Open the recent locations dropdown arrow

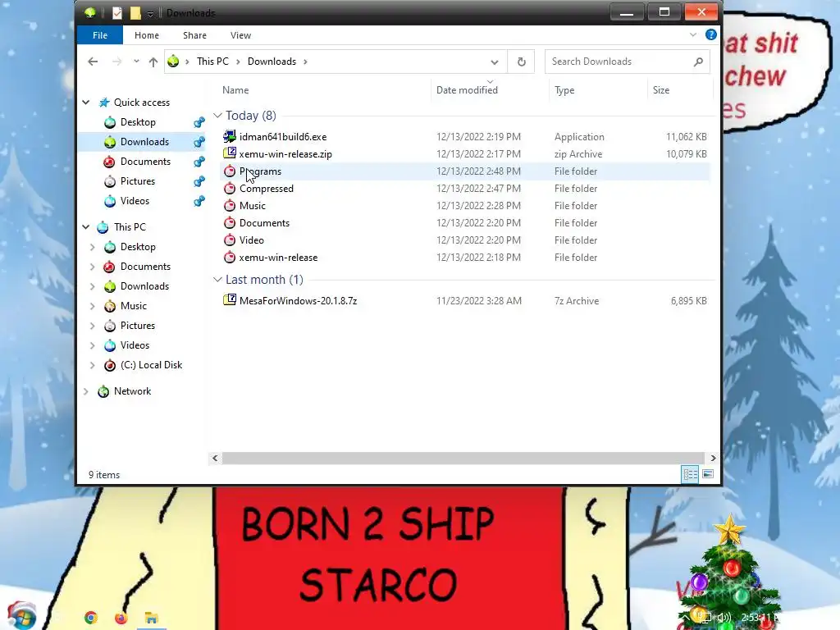(x=136, y=62)
